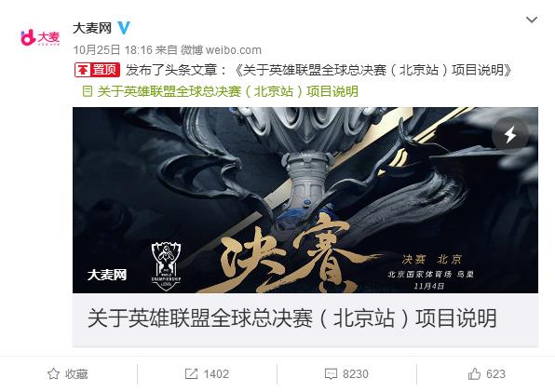This screenshot has height=392, width=555.
Task: Expand the 8230 comments list
Action: click(x=356, y=374)
